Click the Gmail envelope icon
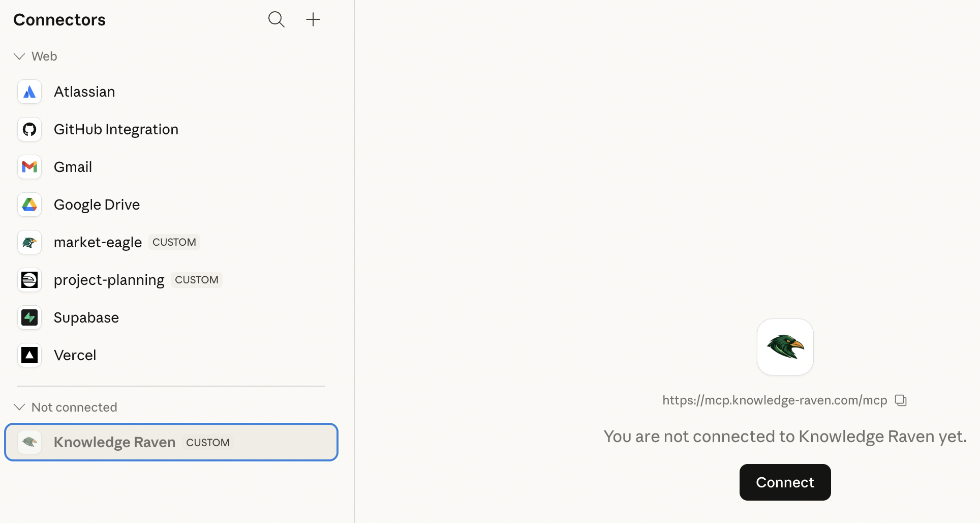Image resolution: width=980 pixels, height=523 pixels. tap(29, 167)
